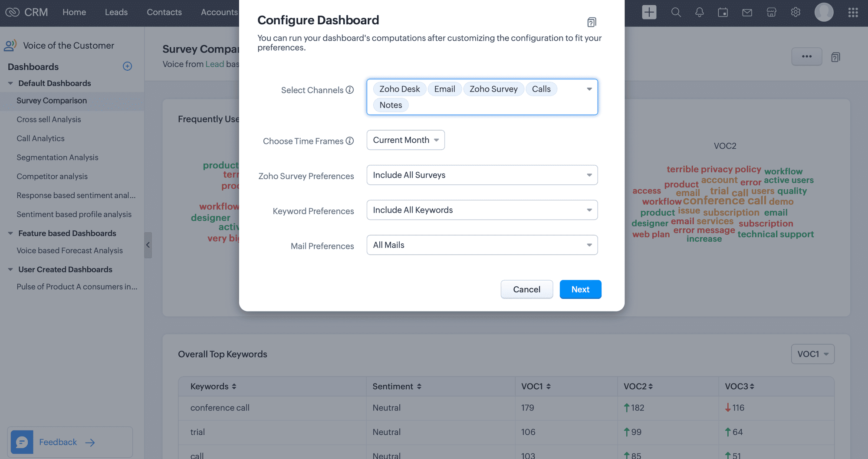Image resolution: width=868 pixels, height=459 pixels.
Task: Click the Select Channels info icon
Action: pyautogui.click(x=350, y=90)
